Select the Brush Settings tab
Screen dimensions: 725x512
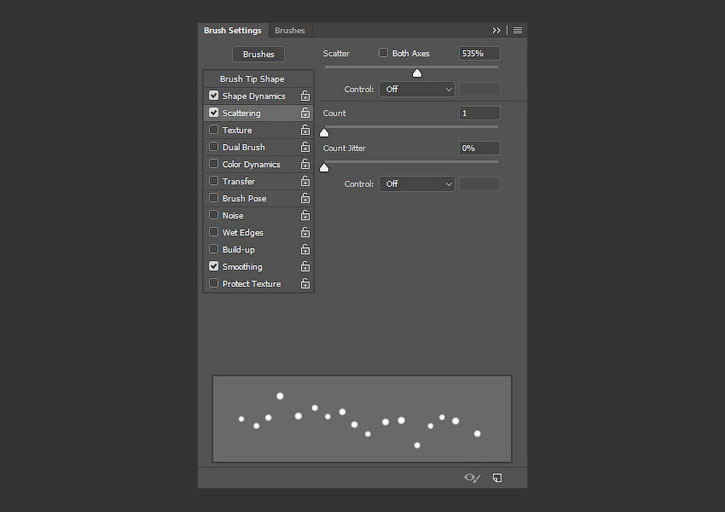click(232, 31)
